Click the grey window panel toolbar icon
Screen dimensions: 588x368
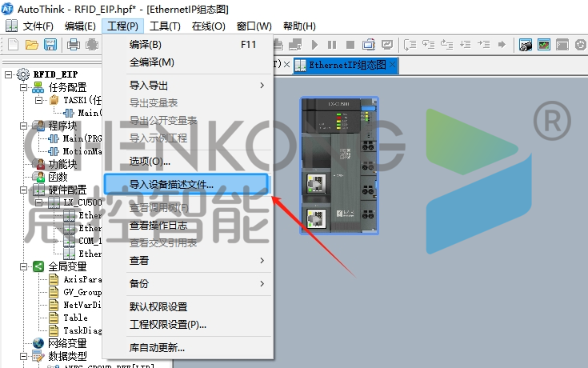(x=562, y=45)
